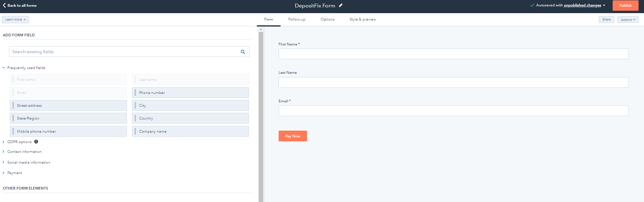Switch to the Form tab

(x=269, y=20)
